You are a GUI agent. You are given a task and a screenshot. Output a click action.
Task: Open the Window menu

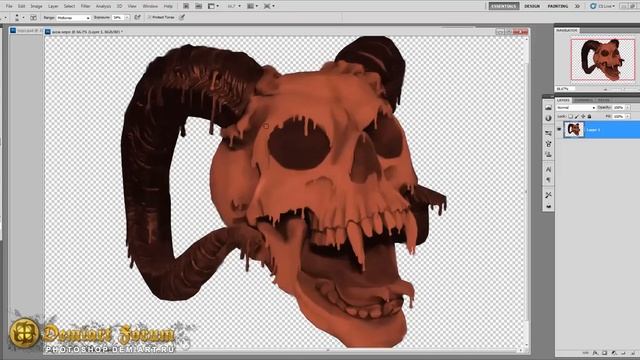pyautogui.click(x=150, y=6)
